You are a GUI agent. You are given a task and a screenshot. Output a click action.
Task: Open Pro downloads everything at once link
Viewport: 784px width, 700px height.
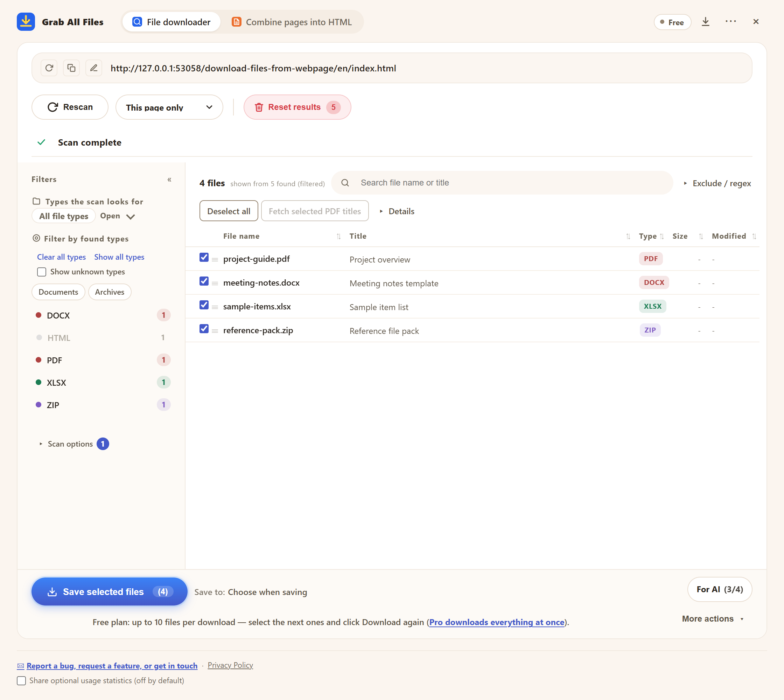[497, 622]
